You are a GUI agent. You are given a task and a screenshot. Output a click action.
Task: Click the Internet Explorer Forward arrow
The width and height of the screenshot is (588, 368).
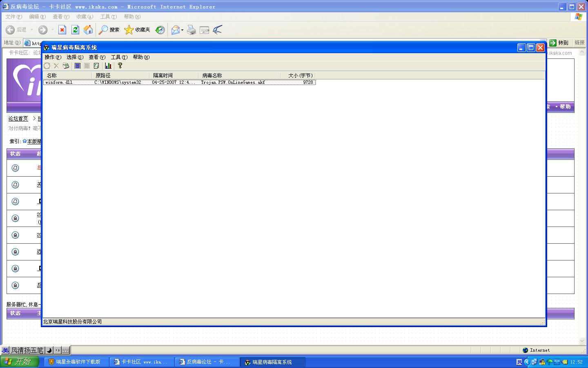click(43, 30)
